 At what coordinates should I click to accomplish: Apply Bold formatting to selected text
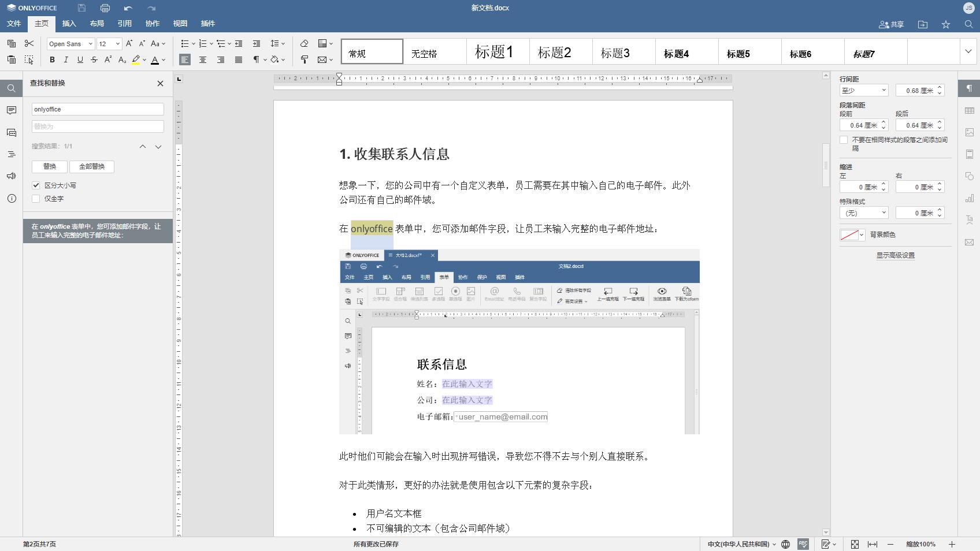52,59
